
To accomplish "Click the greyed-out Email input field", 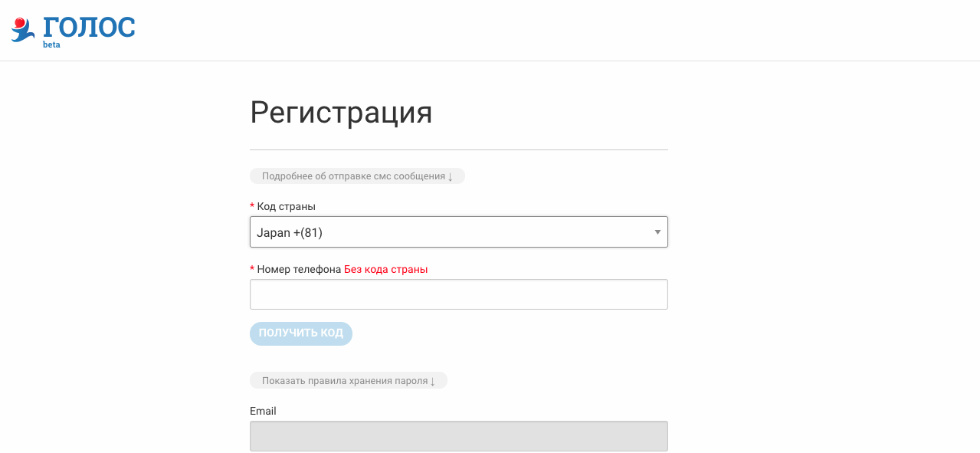I will 458,435.
